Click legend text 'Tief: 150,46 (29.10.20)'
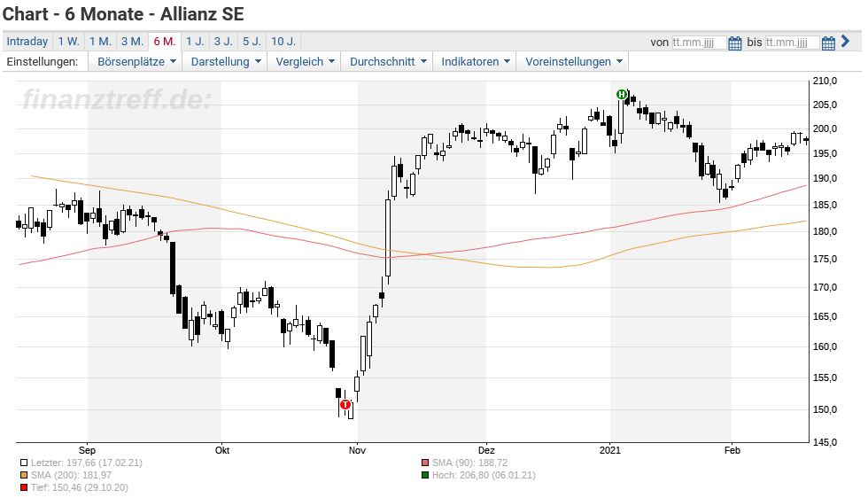The image size is (868, 498). (x=79, y=487)
